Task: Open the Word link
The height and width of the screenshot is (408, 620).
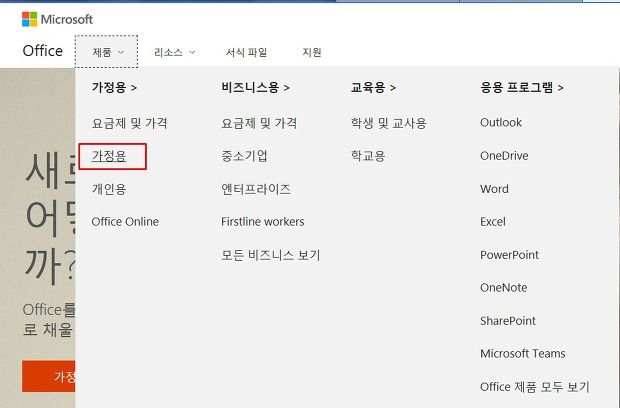Action: coord(494,189)
